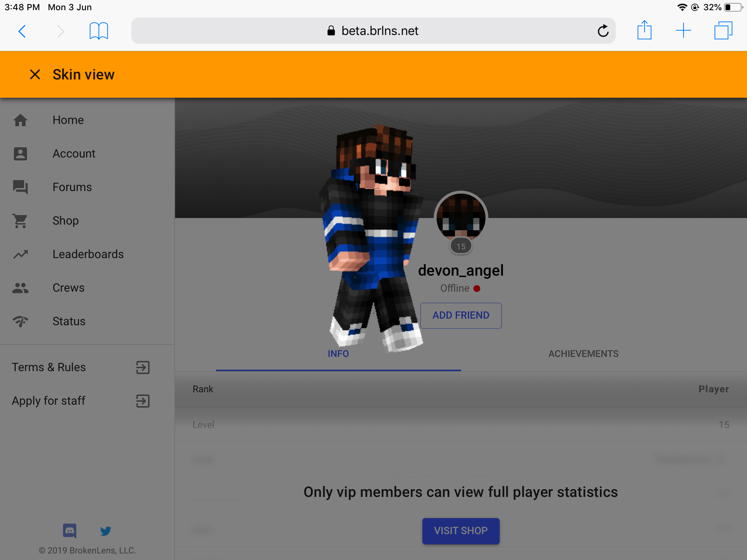Viewport: 747px width, 560px height.
Task: Open the Twitter link icon
Action: tap(106, 531)
